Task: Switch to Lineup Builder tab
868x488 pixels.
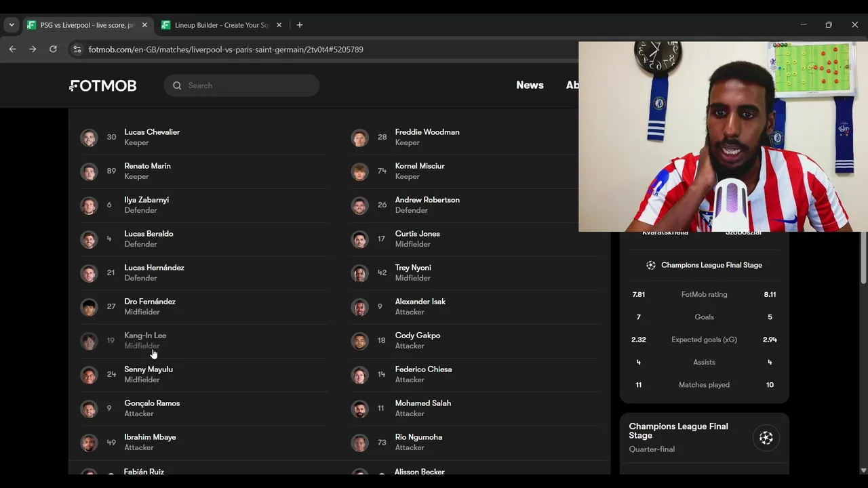Action: click(221, 25)
